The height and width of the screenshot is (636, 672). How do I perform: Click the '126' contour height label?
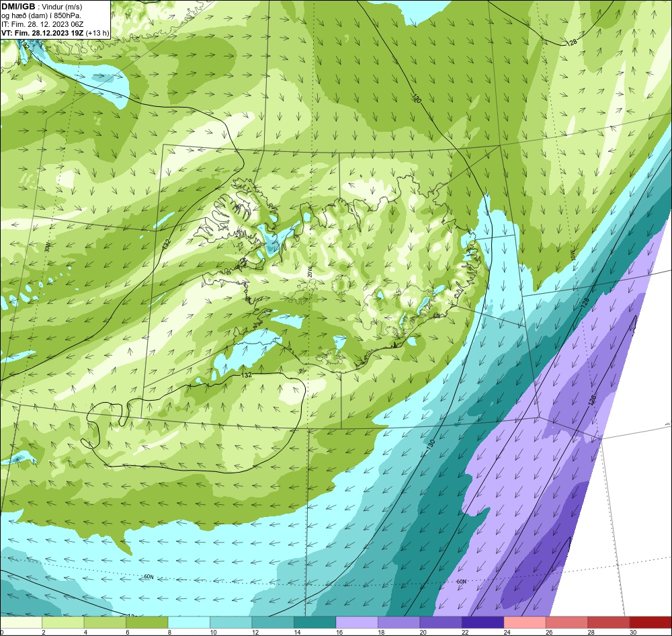592,399
